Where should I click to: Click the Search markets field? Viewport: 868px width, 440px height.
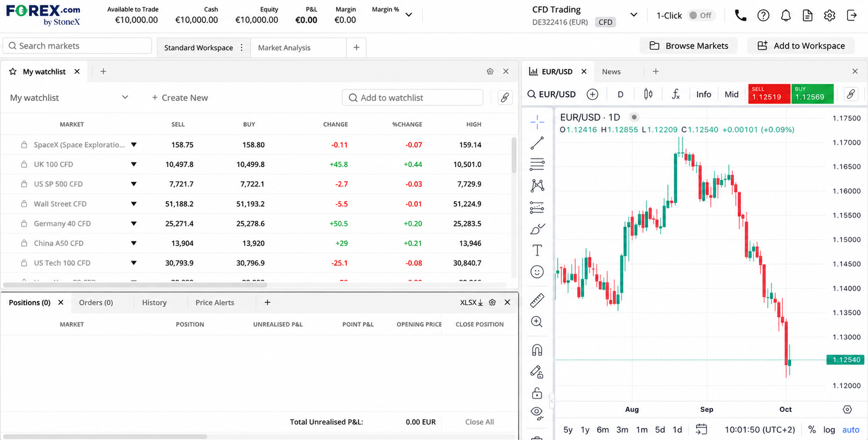(x=77, y=46)
